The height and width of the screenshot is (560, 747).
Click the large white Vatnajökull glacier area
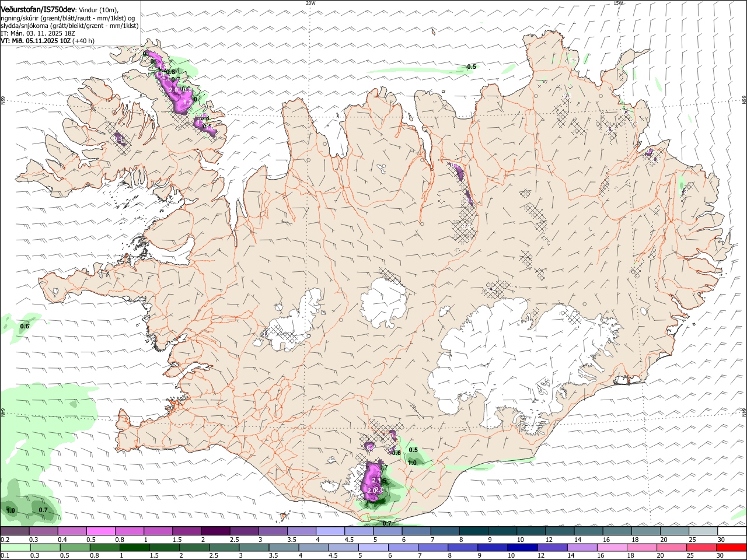(x=525, y=356)
